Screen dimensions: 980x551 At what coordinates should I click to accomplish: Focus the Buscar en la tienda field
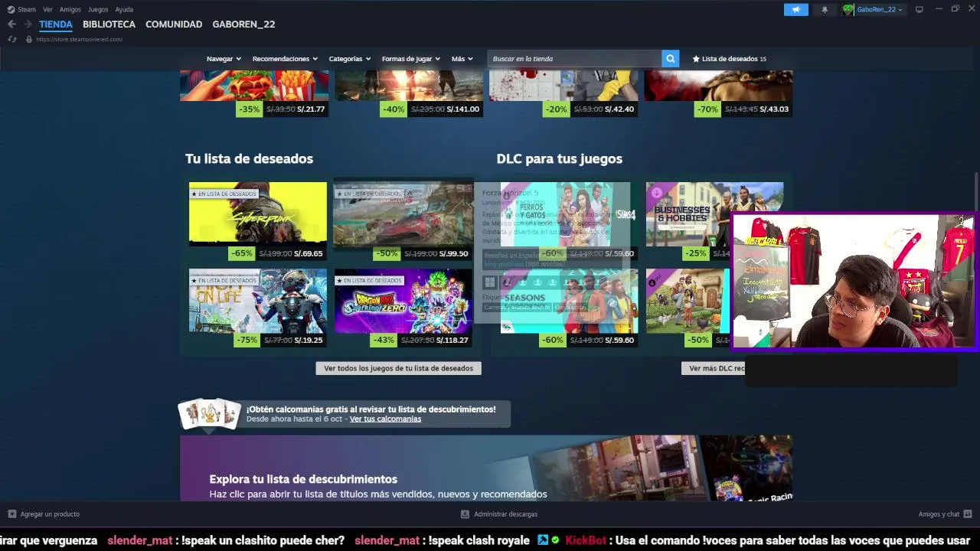(x=575, y=59)
